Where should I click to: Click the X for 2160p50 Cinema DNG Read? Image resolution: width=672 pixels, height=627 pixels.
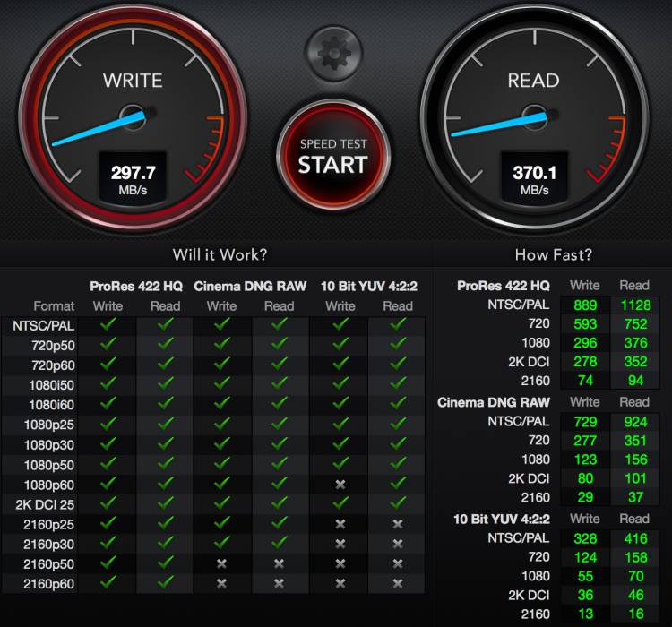tap(279, 563)
